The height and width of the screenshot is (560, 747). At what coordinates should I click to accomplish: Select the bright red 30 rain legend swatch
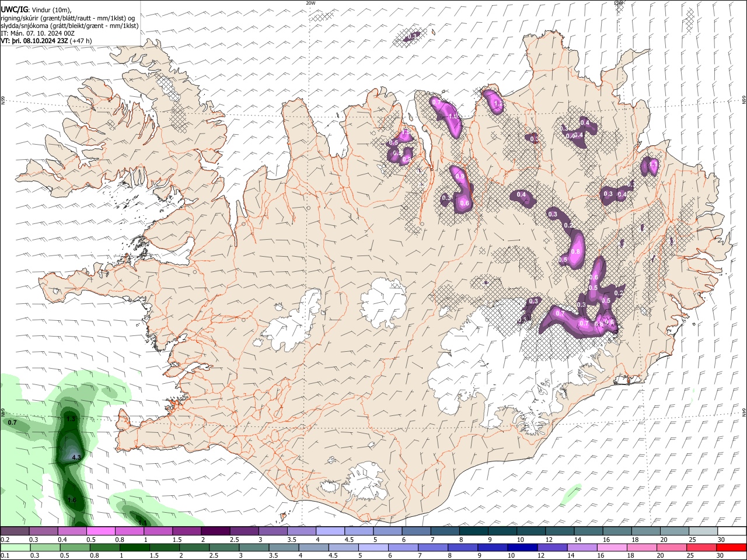(x=731, y=547)
